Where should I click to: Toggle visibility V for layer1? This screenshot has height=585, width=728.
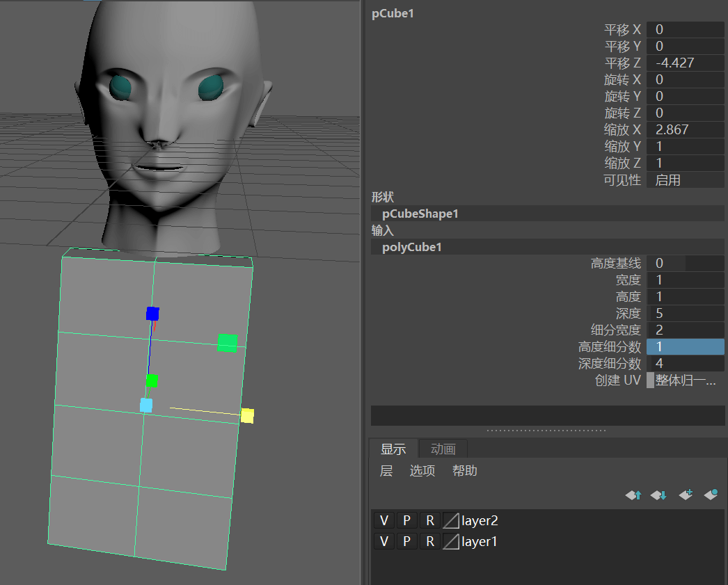(x=384, y=541)
